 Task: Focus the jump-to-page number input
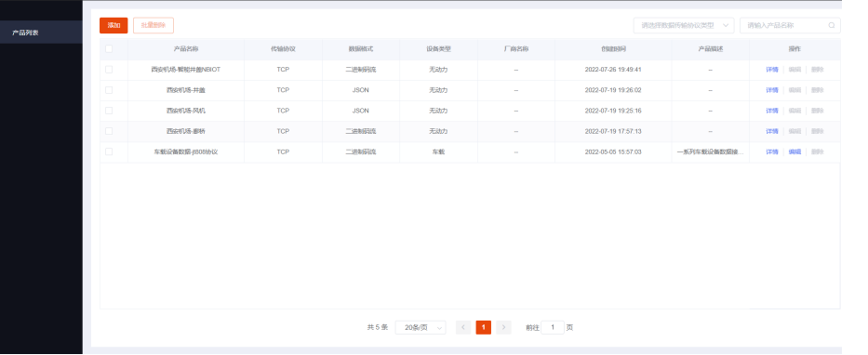click(553, 327)
